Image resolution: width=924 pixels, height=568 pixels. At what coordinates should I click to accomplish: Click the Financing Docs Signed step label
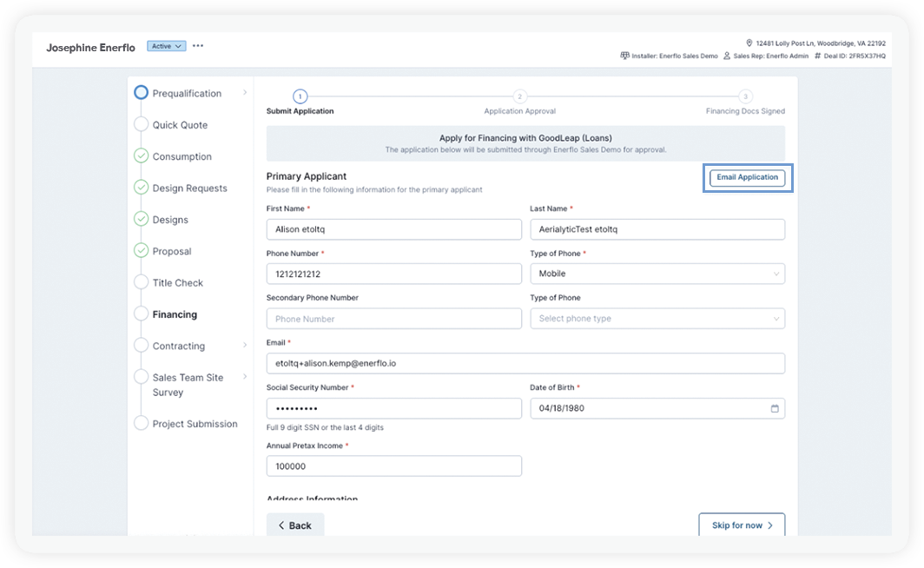pos(745,111)
